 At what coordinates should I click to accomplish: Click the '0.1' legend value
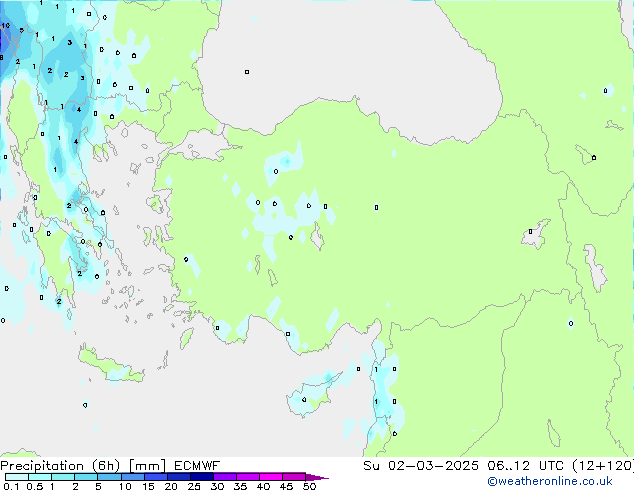(x=11, y=486)
